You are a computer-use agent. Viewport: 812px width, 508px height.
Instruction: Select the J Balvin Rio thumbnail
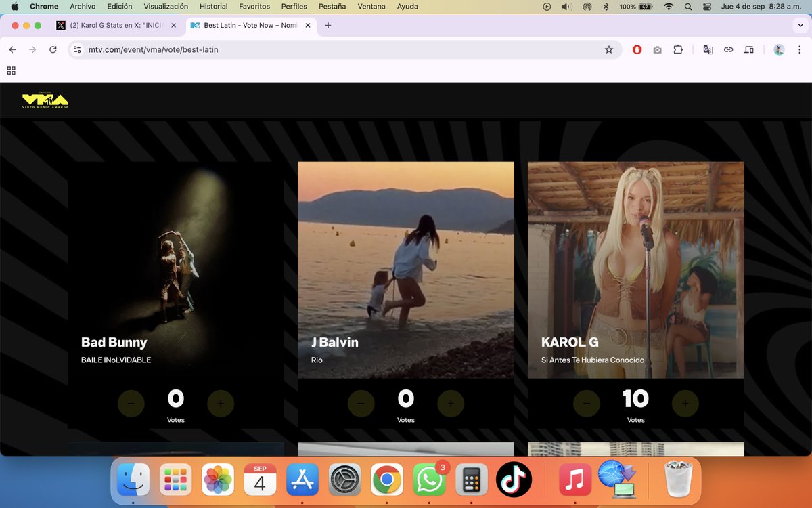(x=406, y=270)
